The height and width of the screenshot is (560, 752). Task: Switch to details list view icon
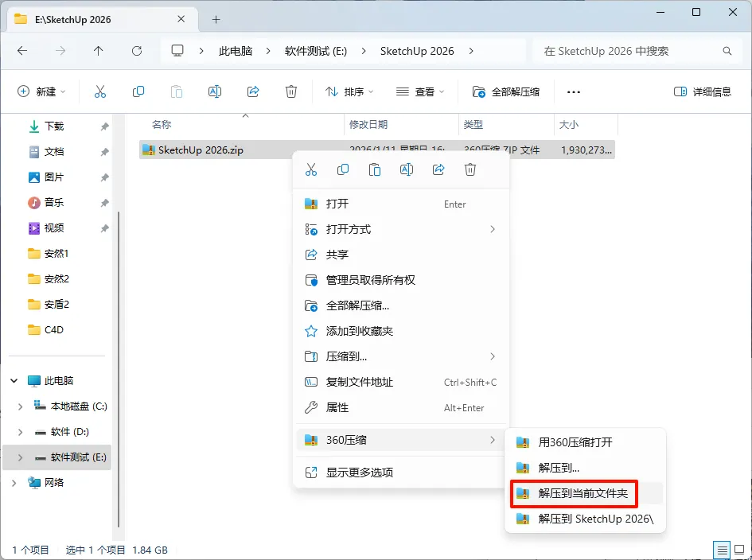pos(721,550)
